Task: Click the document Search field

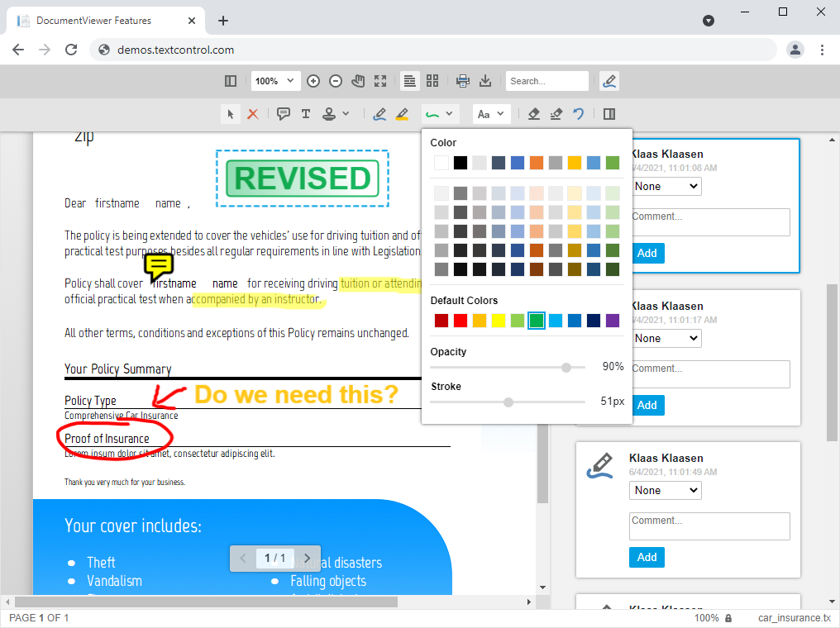Action: tap(546, 81)
